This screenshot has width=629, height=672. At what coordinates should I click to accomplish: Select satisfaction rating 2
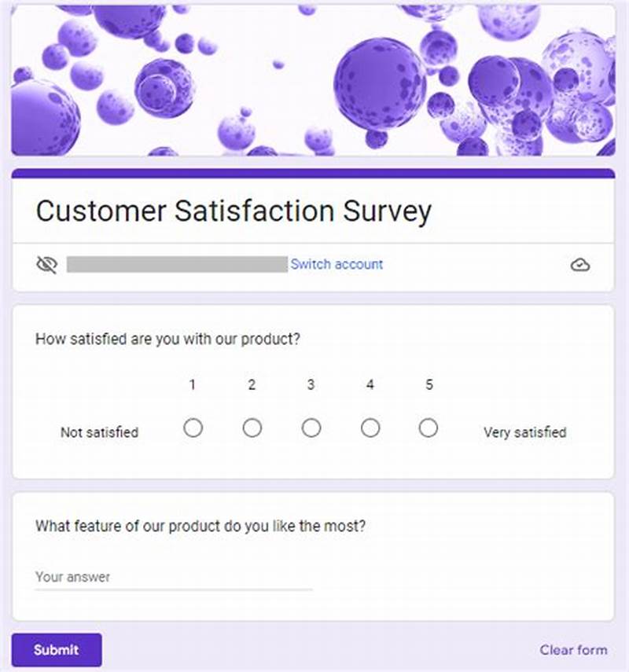(x=252, y=428)
